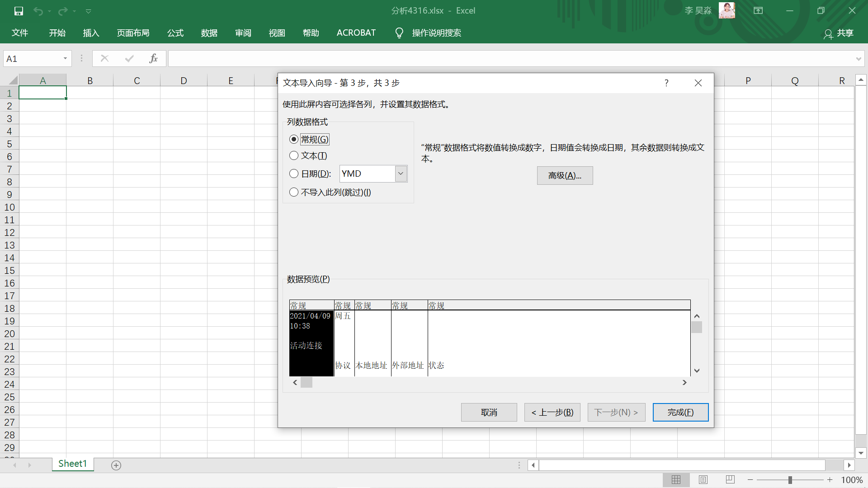Click the zoom slider handle
This screenshot has height=488, width=868.
click(x=790, y=480)
